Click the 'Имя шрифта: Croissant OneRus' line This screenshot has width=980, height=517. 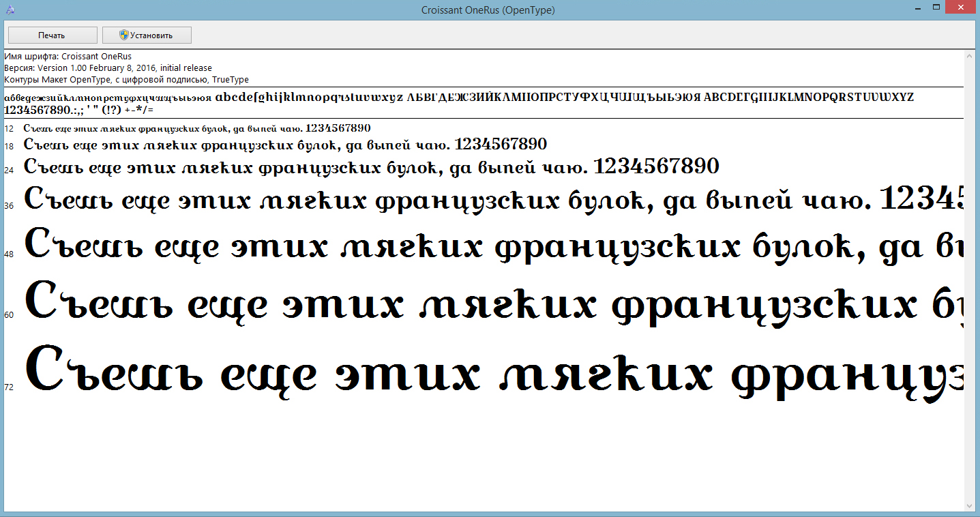point(68,57)
